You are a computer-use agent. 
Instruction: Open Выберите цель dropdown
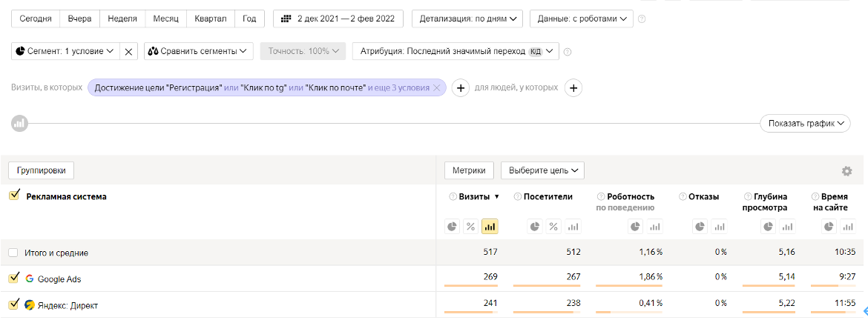[x=542, y=170]
